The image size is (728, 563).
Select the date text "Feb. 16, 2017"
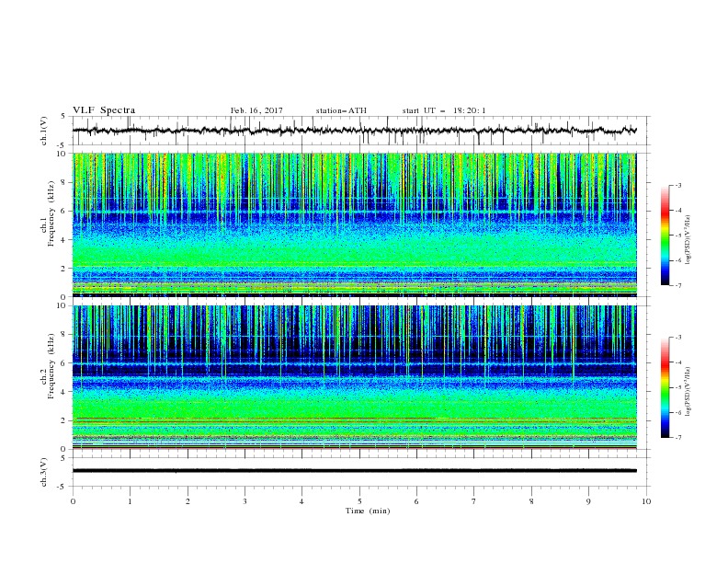[x=256, y=110]
